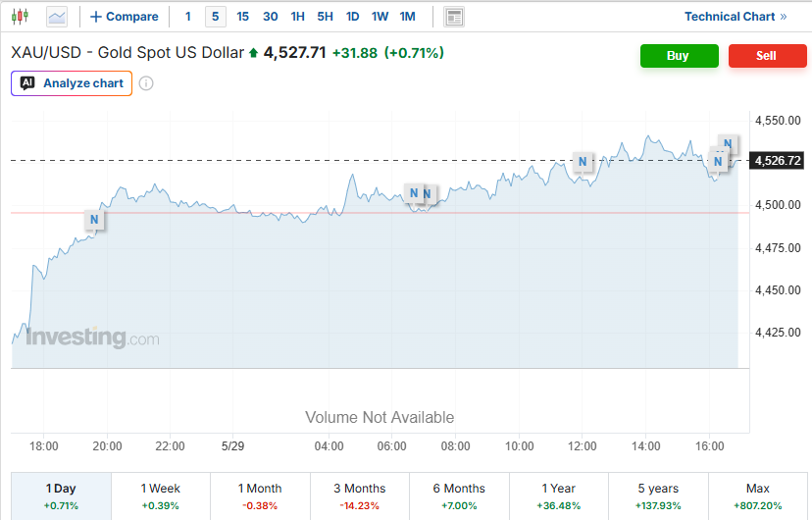This screenshot has height=520, width=812.
Task: Click the green Buy button
Action: click(x=680, y=55)
